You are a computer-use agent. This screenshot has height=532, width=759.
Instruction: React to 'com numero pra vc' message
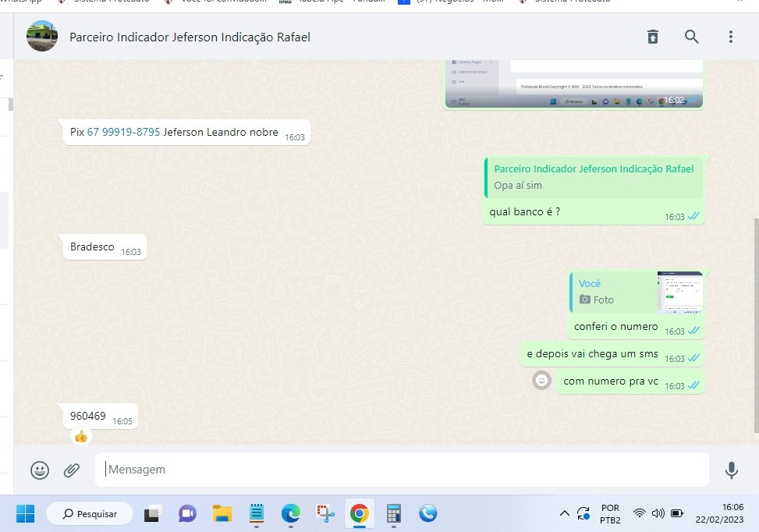541,381
